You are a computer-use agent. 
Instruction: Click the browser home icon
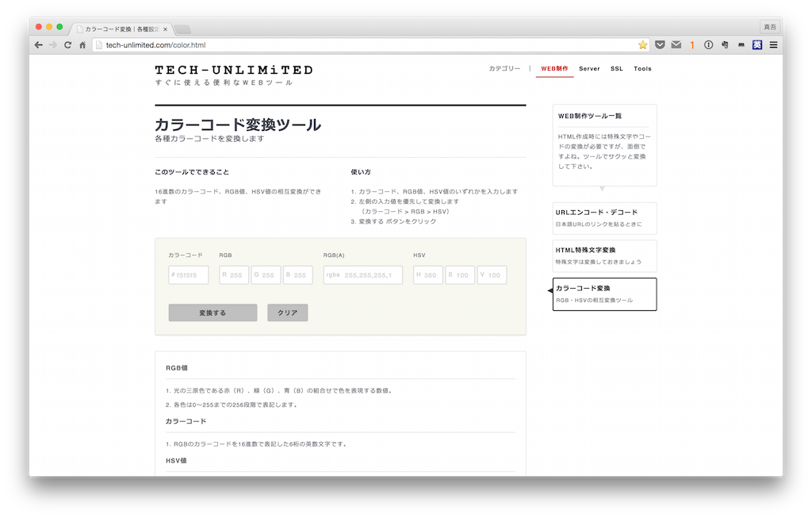coord(82,45)
